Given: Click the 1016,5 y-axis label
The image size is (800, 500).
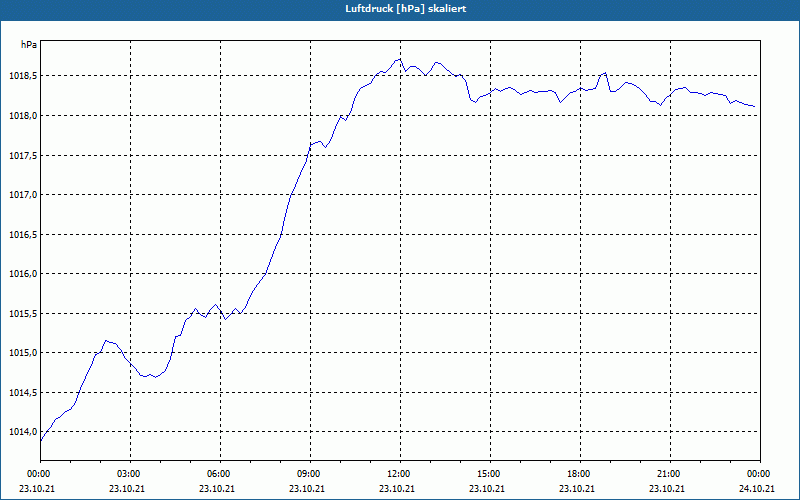Looking at the screenshot, I should click(21, 235).
